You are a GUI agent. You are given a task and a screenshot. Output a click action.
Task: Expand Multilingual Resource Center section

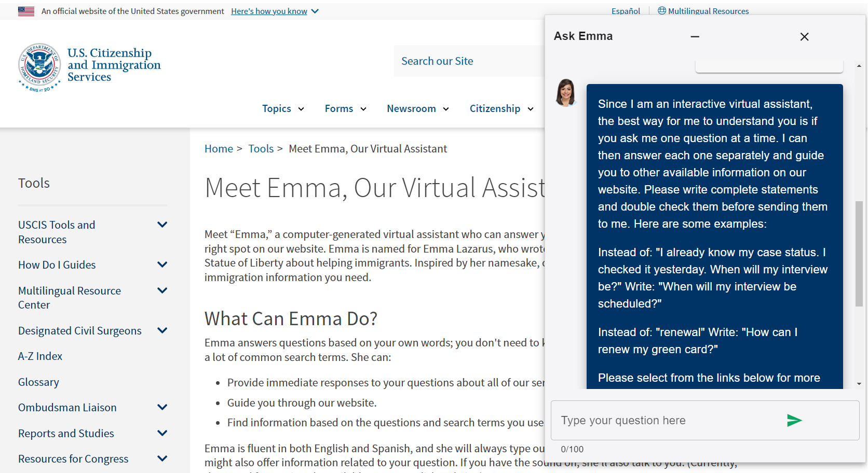[162, 290]
